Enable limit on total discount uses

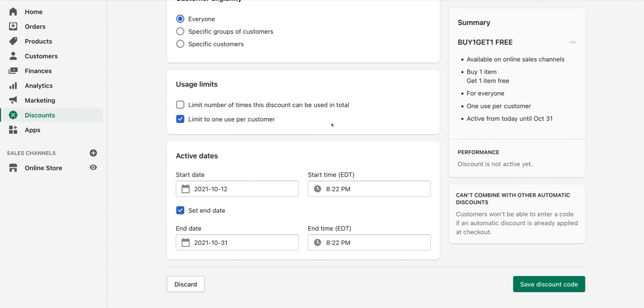(x=180, y=105)
